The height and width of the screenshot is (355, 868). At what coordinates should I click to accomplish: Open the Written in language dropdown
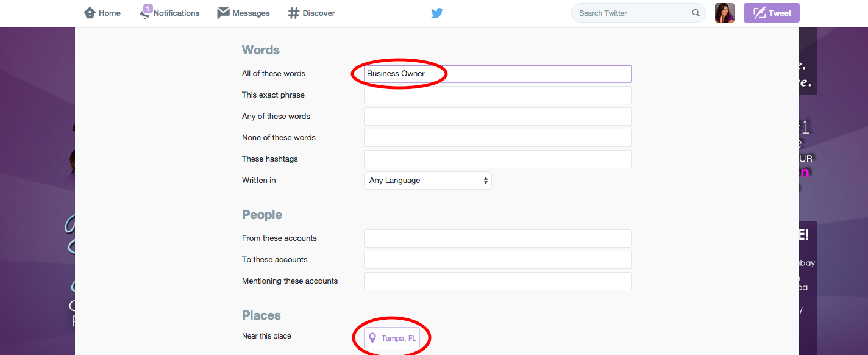click(x=428, y=181)
